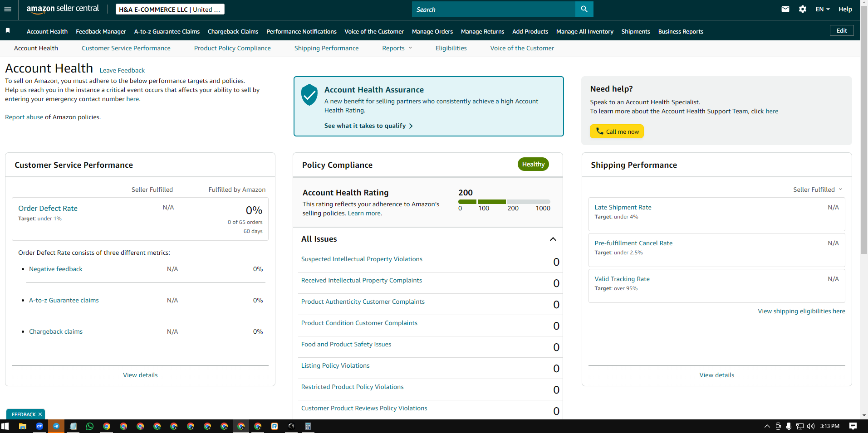The width and height of the screenshot is (868, 433).
Task: Switch to Shipping Performance tab
Action: [326, 48]
